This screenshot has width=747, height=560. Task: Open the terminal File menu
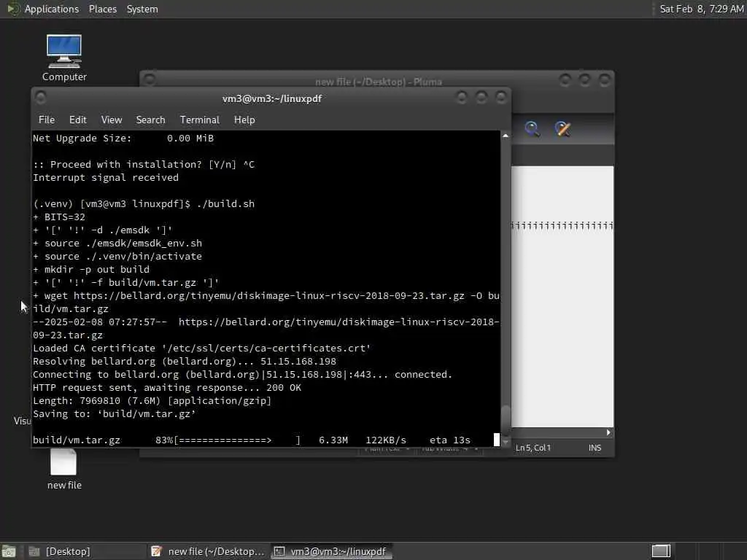click(x=47, y=120)
